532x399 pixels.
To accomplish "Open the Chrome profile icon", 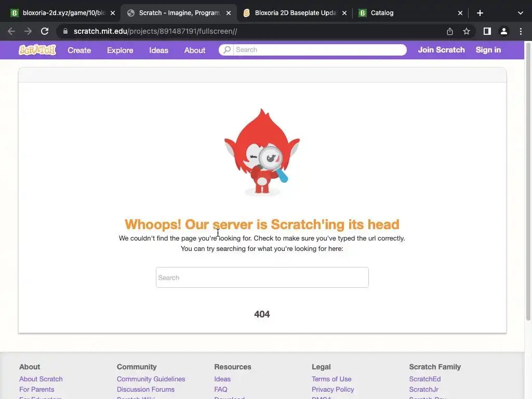I will coord(504,31).
